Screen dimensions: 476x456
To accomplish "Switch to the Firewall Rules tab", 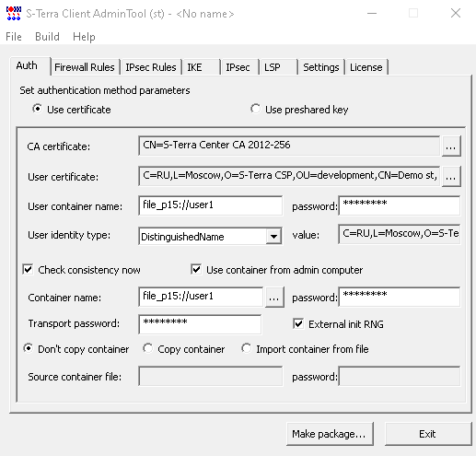I will 85,67.
